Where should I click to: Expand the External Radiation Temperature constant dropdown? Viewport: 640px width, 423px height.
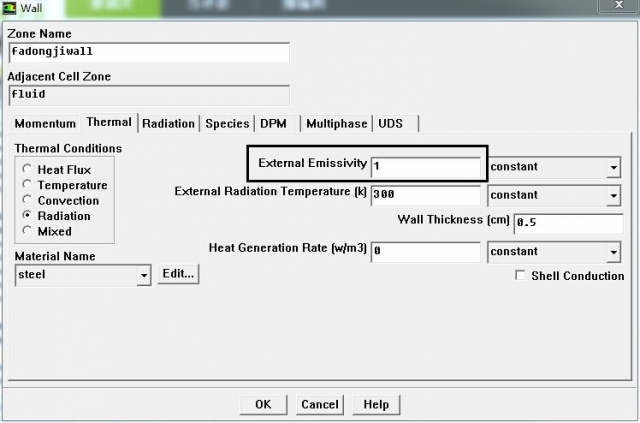tap(611, 195)
